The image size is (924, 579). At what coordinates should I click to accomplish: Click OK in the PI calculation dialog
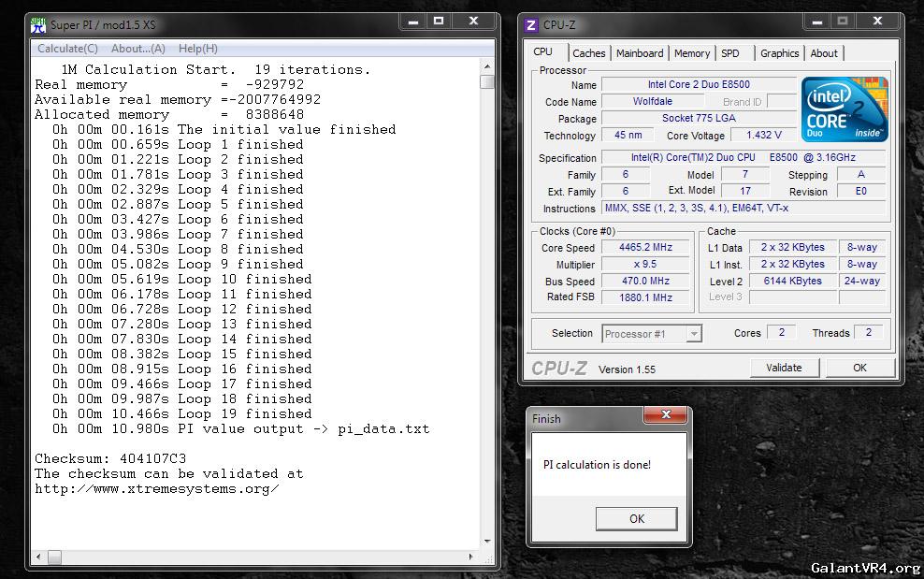point(636,518)
